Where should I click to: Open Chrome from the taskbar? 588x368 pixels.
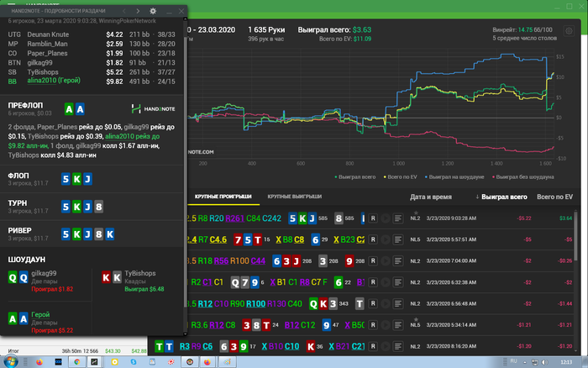point(77,362)
